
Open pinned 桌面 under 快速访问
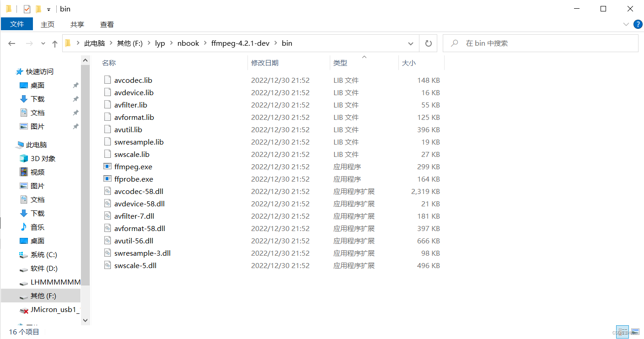[38, 85]
